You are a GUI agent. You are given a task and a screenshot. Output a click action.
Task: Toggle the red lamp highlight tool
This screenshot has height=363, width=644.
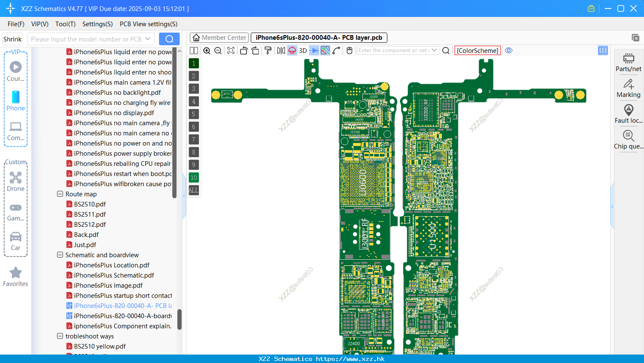coord(292,50)
